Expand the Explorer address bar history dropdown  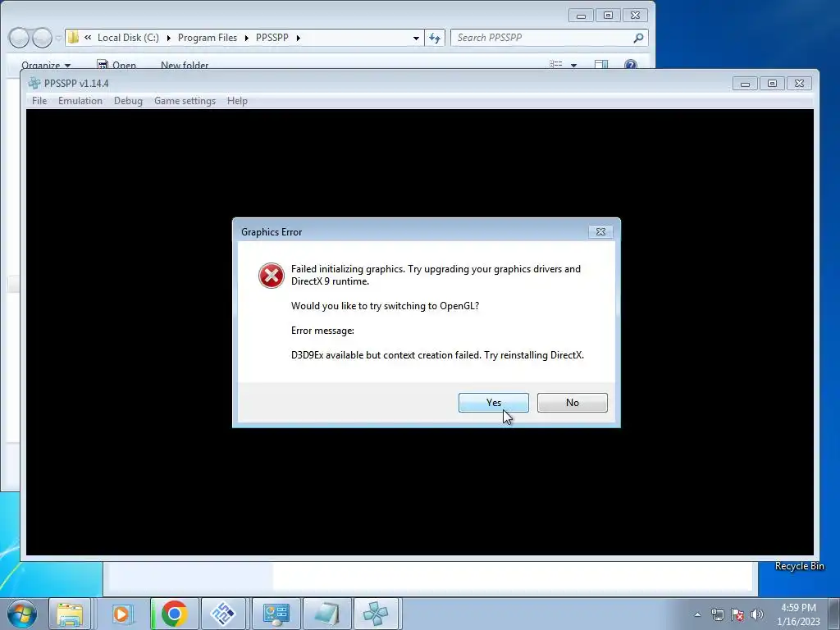click(416, 38)
